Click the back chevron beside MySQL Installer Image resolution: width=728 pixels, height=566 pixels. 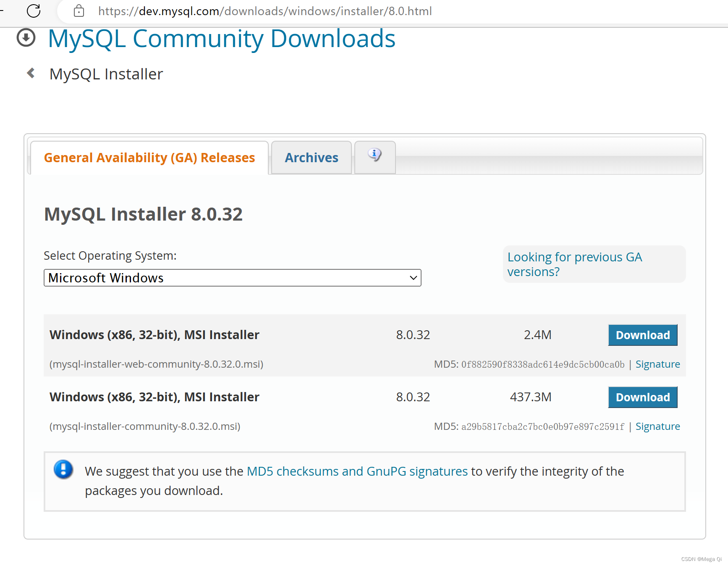tap(31, 74)
